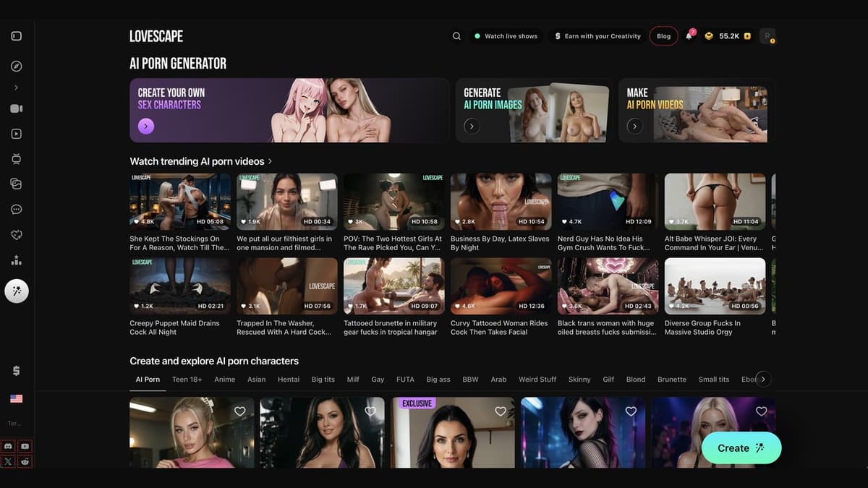Toggle heart on the last character card
Screen dimensions: 868x488
[x=761, y=411]
